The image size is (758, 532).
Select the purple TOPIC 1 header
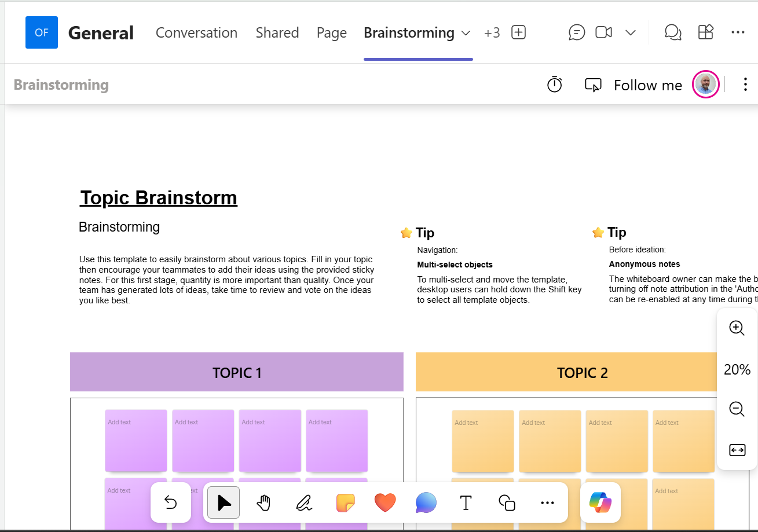coord(237,372)
